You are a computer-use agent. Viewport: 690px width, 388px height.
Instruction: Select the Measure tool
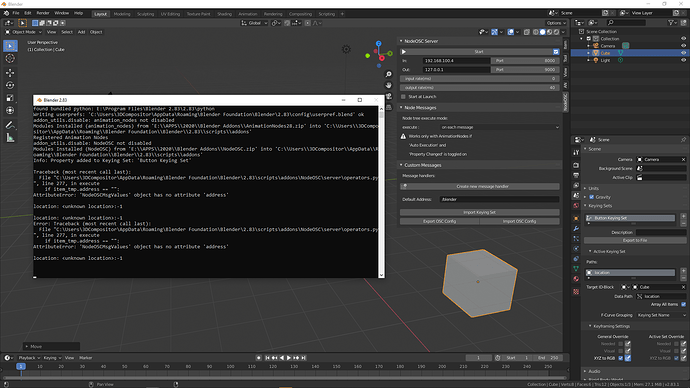click(10, 138)
